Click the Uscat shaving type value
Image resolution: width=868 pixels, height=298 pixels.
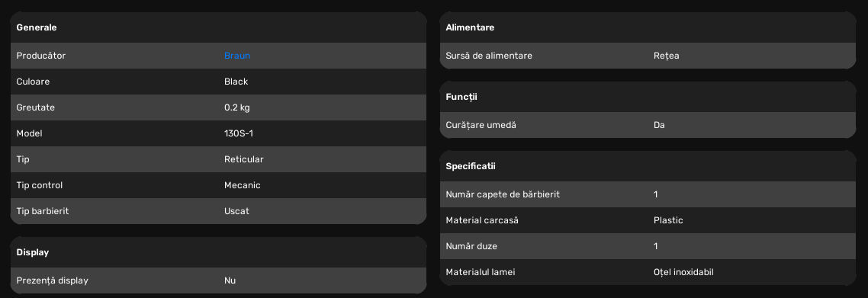pyautogui.click(x=237, y=211)
